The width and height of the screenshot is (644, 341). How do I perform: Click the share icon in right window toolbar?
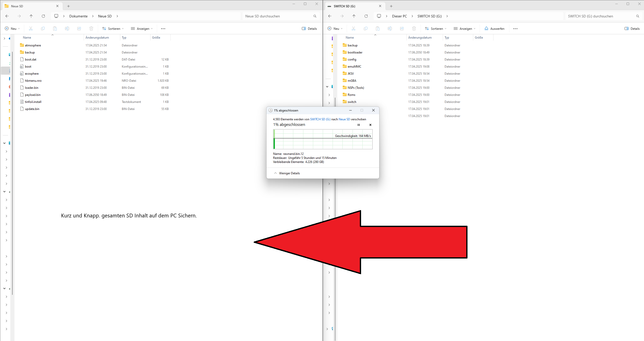click(402, 29)
